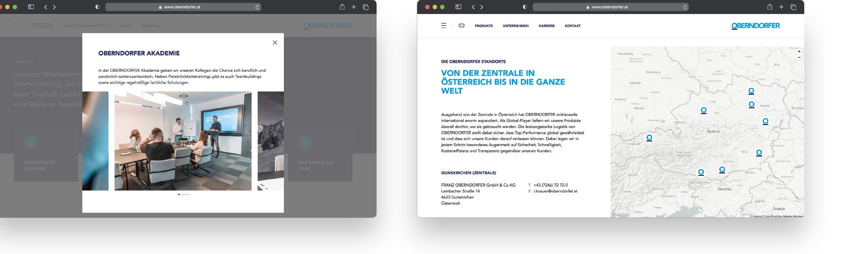Image resolution: width=868 pixels, height=254 pixels.
Task: Select the northernmost marker above Vienna
Action: [751, 91]
